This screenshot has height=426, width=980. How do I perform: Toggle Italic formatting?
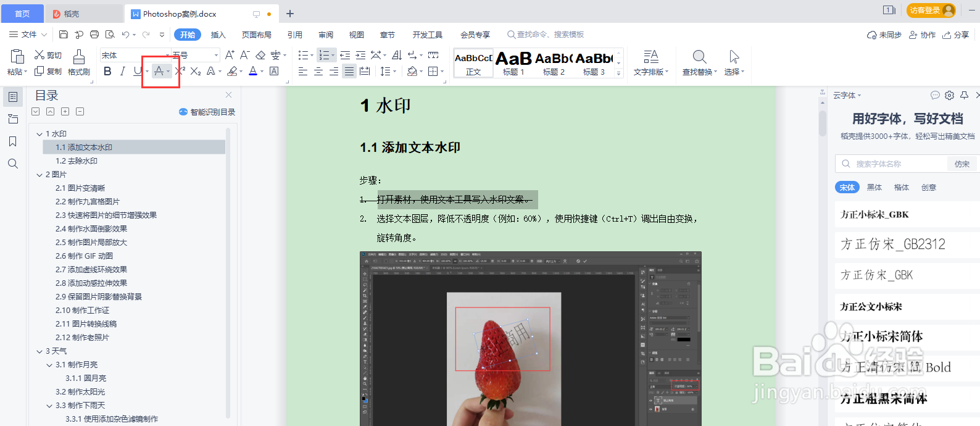[122, 72]
